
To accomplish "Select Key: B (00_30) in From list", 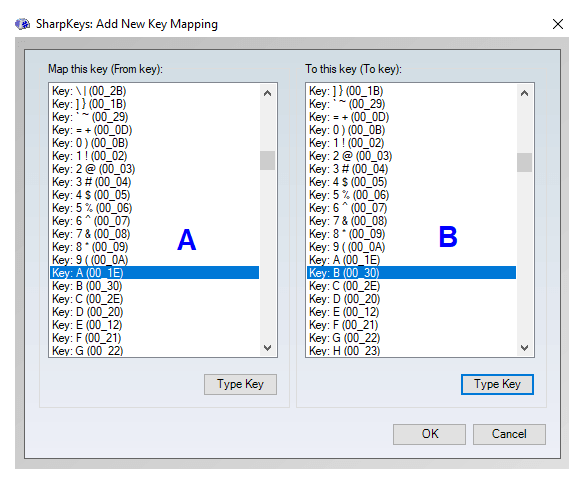I will coord(154,286).
